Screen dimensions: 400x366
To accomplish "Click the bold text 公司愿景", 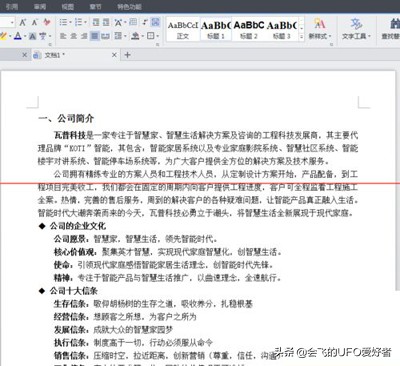I will click(70, 239).
